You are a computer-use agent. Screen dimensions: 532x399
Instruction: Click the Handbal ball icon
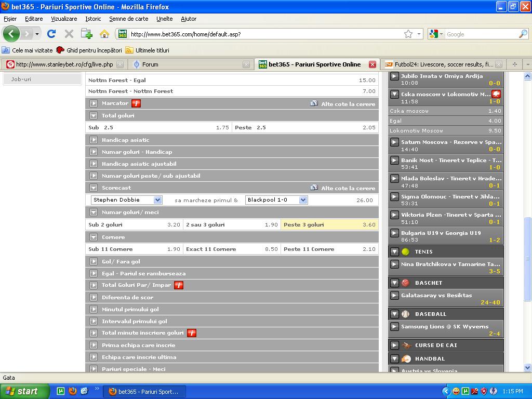pos(406,358)
